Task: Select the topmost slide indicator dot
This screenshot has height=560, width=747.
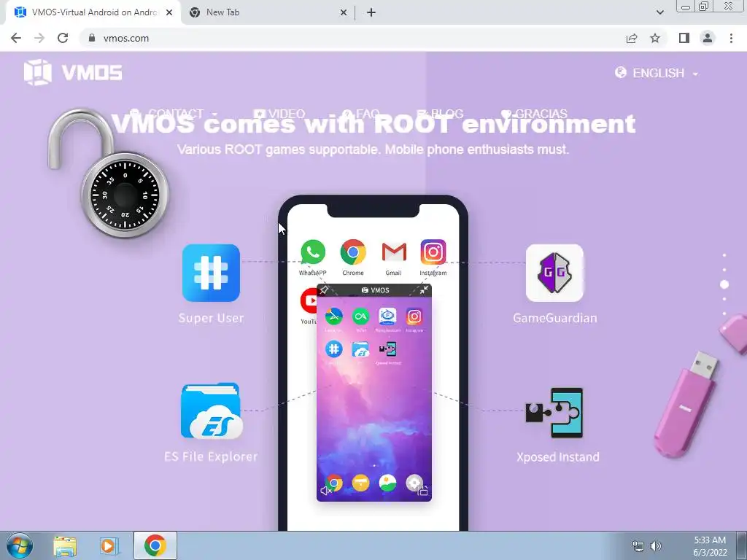Action: 724,255
